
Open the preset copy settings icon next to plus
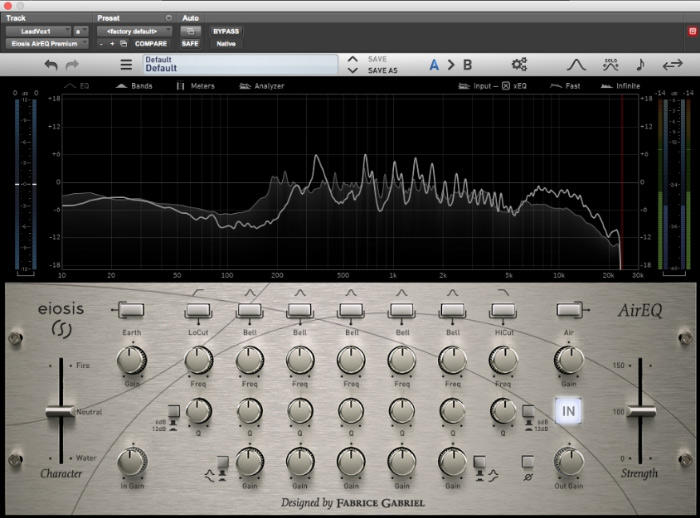coord(124,44)
